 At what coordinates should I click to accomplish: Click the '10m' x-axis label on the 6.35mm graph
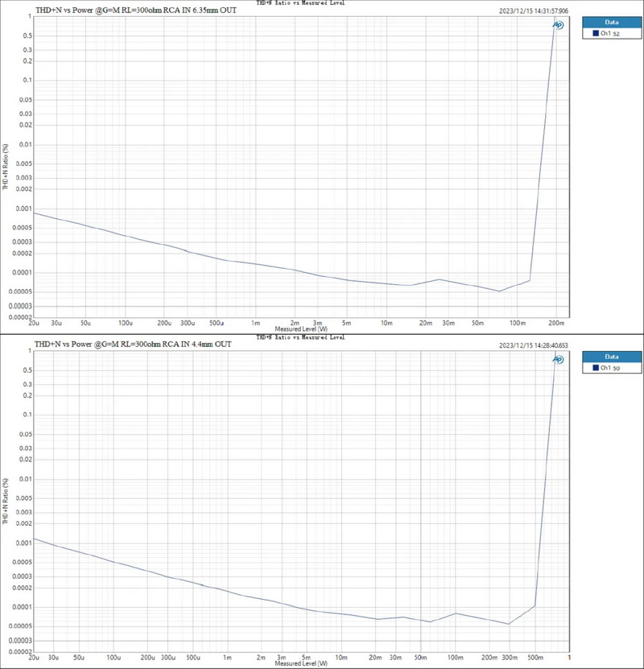pyautogui.click(x=386, y=323)
